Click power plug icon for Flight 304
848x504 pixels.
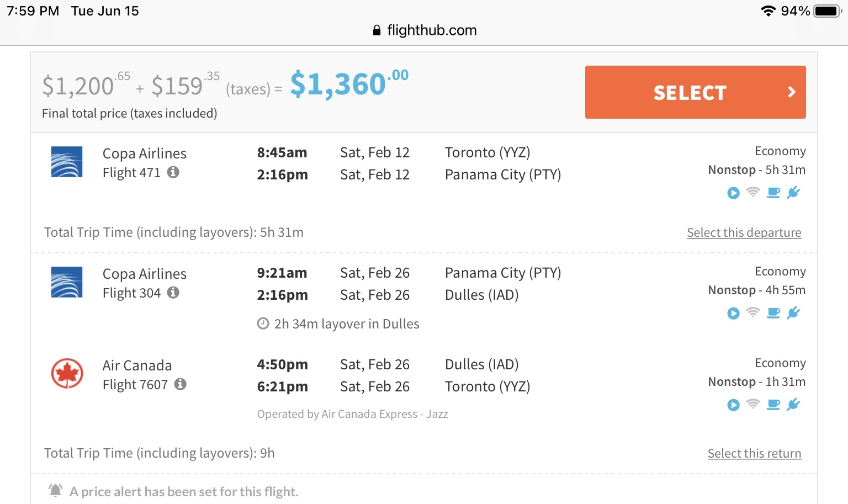[x=793, y=313]
